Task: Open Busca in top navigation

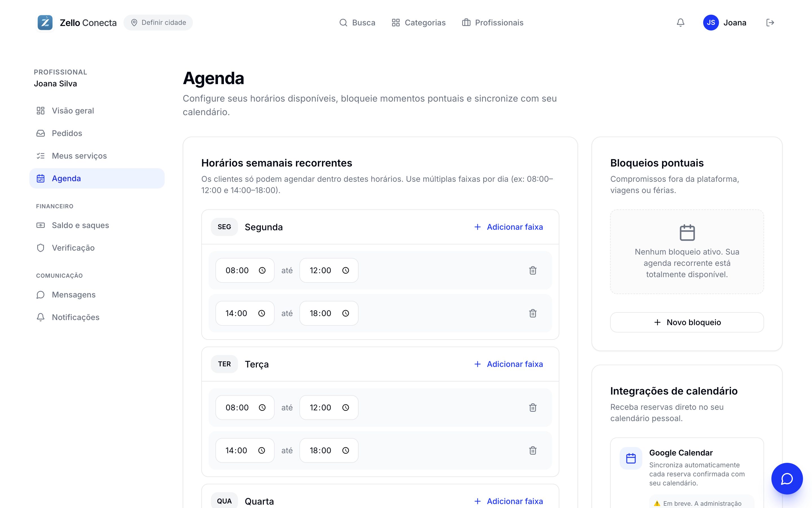Action: tap(357, 23)
